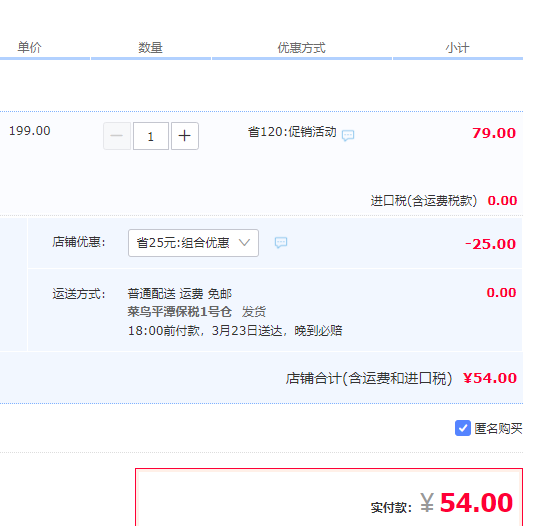Image resolution: width=533 pixels, height=526 pixels.
Task: Click the 79.00 subtotal price
Action: (x=494, y=133)
